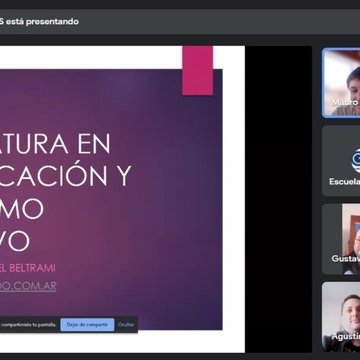
Task: Click Mauro's name label on his tile
Action: coord(345,103)
